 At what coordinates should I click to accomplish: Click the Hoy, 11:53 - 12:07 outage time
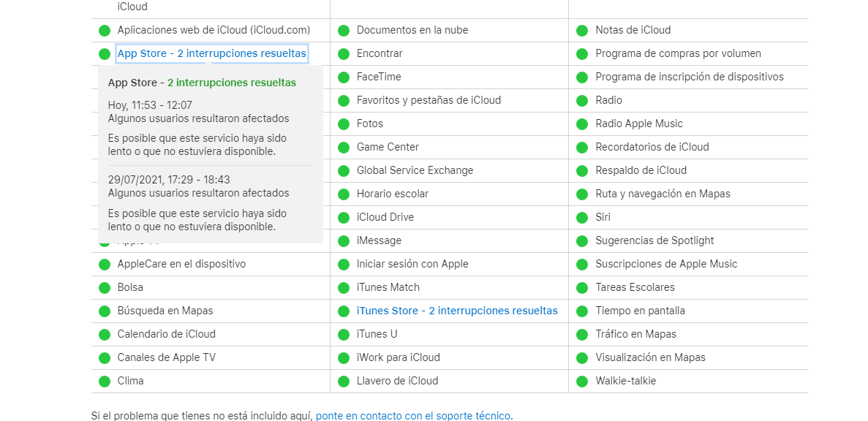(150, 105)
